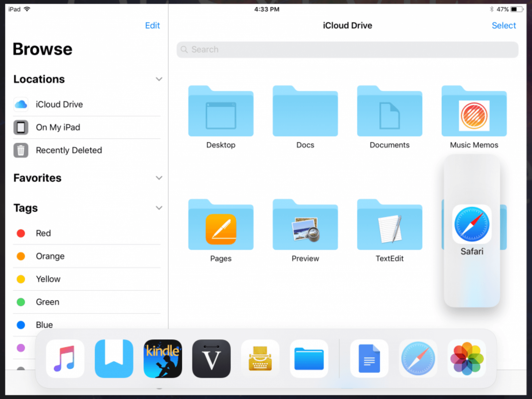Tap the Recently Deleted trash icon
This screenshot has height=399, width=532.
click(21, 150)
